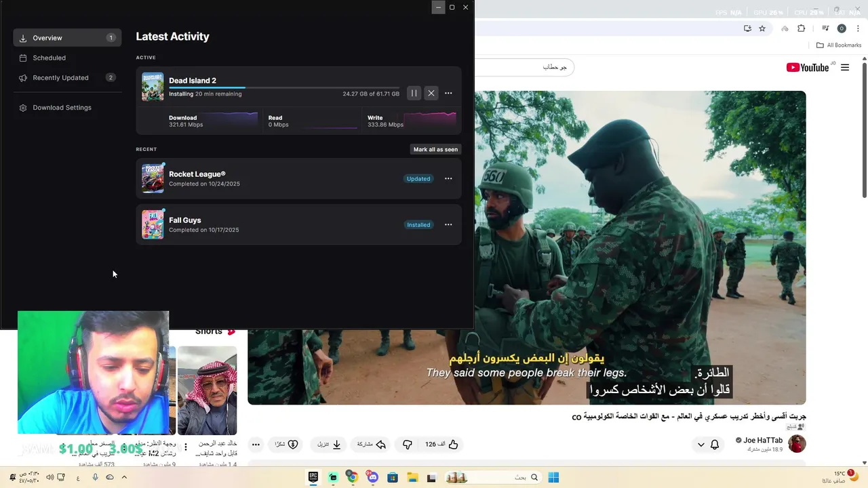868x488 pixels.
Task: Open Dead Island 2 more options menu
Action: pyautogui.click(x=448, y=93)
